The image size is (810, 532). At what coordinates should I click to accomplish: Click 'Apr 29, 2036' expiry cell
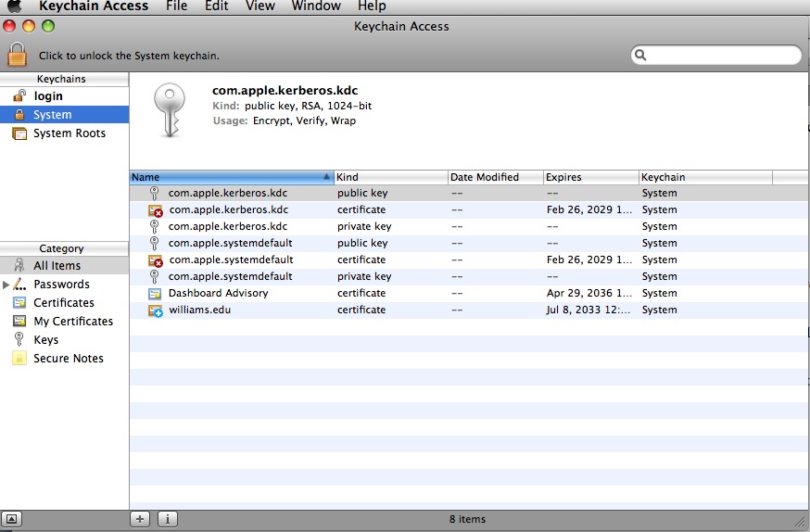click(589, 294)
